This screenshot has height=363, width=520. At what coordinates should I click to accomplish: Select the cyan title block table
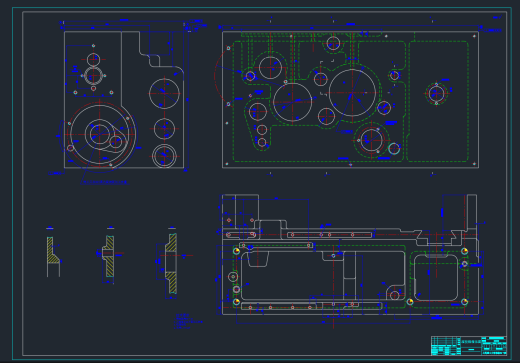pos(469,346)
